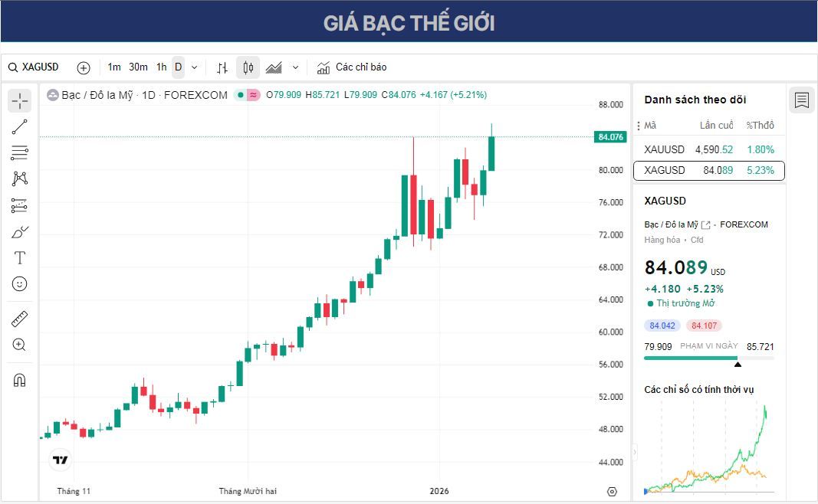Select the 1h timeframe
The height and width of the screenshot is (504, 818).
[161, 67]
